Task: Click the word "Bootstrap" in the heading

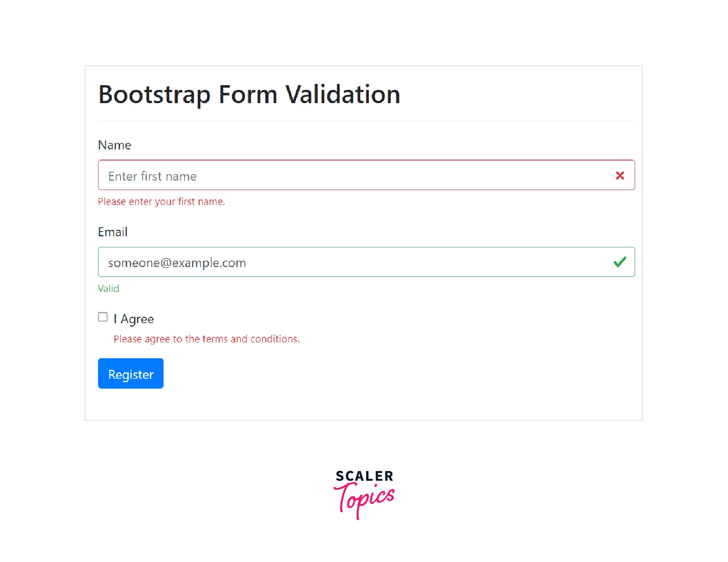Action: point(154,95)
